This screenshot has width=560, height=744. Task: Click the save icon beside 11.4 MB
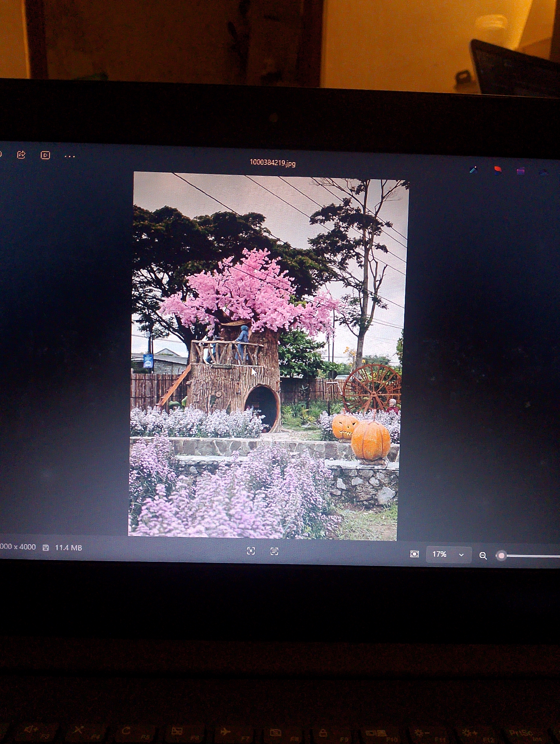click(x=46, y=548)
